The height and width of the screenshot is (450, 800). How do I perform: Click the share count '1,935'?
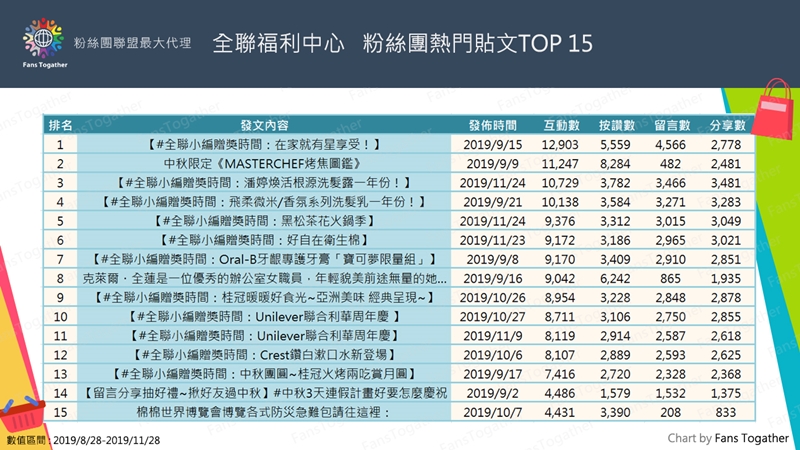[x=726, y=279]
